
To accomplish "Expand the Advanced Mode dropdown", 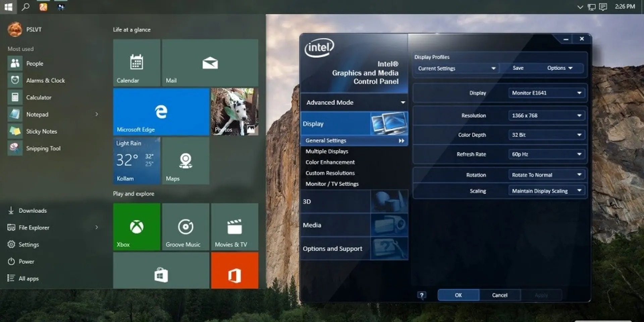I will (x=354, y=102).
